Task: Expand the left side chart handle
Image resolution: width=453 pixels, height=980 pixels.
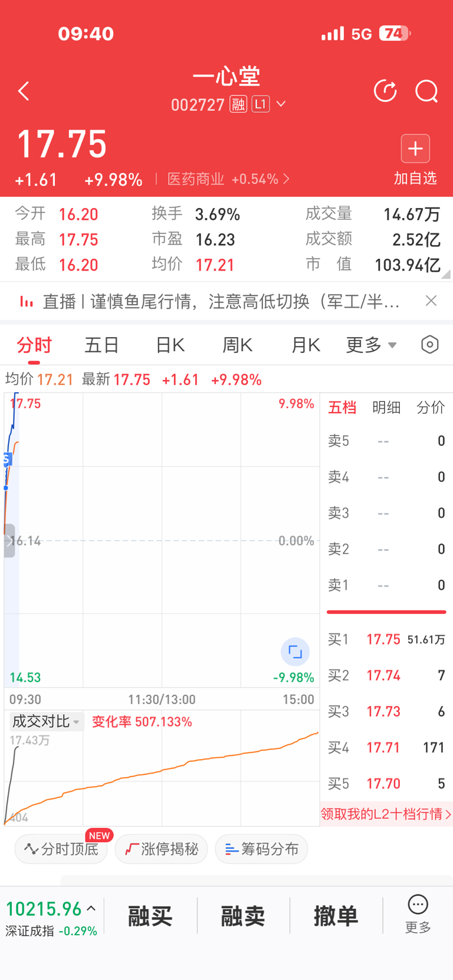Action: coord(9,541)
